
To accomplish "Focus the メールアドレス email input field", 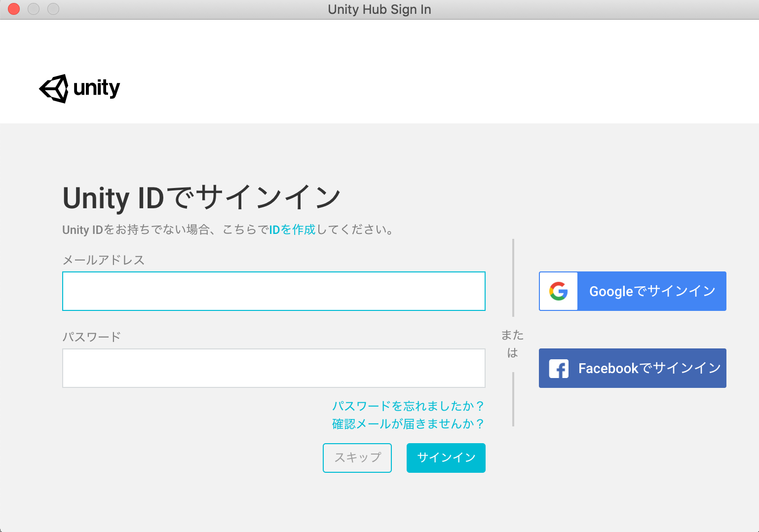I will [x=274, y=291].
